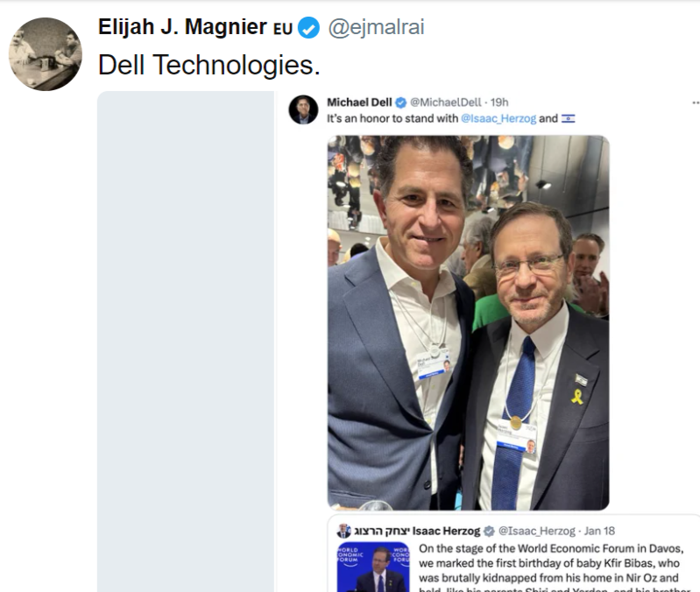Viewport: 700px width, 592px height.
Task: Open the Michael Dell display name
Action: click(x=359, y=102)
